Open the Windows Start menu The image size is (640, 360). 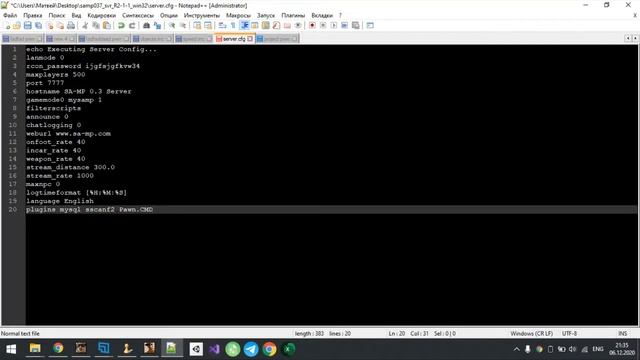tap(11, 349)
